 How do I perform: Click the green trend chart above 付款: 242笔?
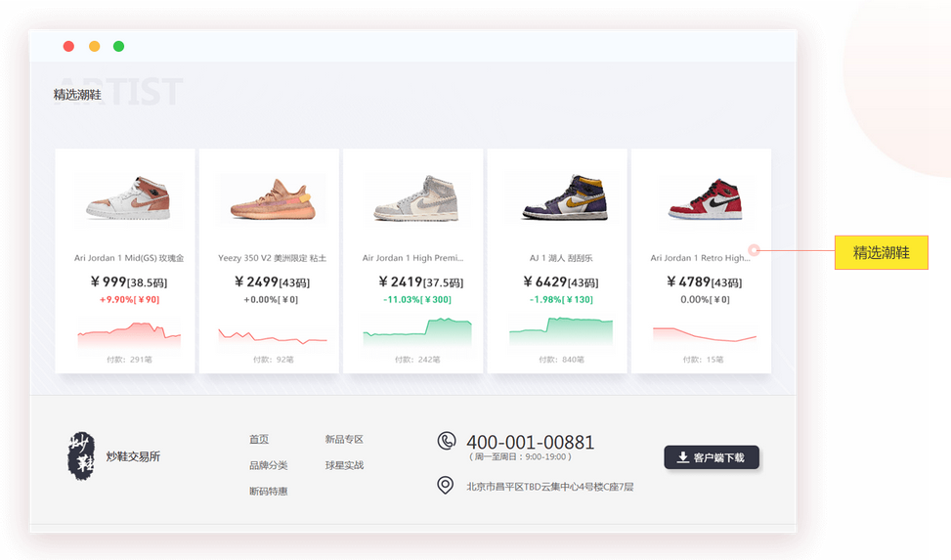417,332
